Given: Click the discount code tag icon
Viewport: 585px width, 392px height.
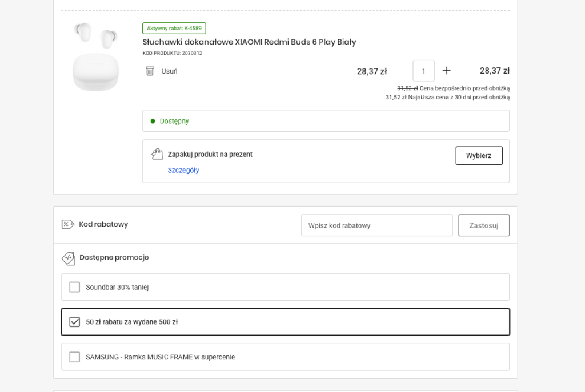Looking at the screenshot, I should tap(68, 224).
